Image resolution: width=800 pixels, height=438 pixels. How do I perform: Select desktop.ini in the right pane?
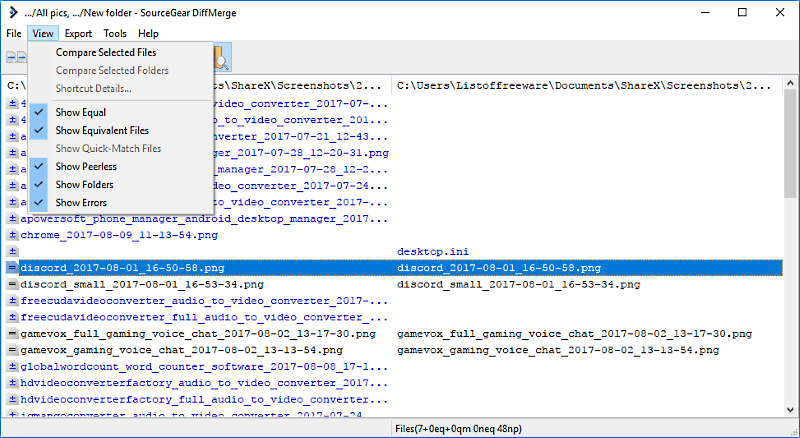(433, 252)
